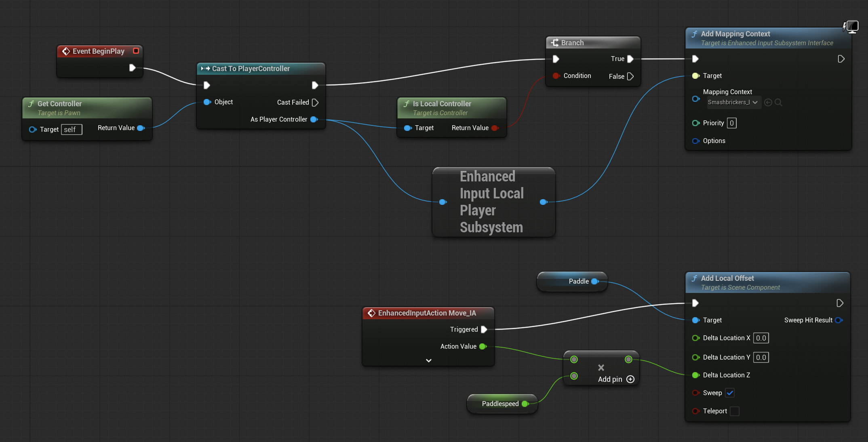Click Is Local Controller Return Value pin
This screenshot has width=868, height=442.
495,128
